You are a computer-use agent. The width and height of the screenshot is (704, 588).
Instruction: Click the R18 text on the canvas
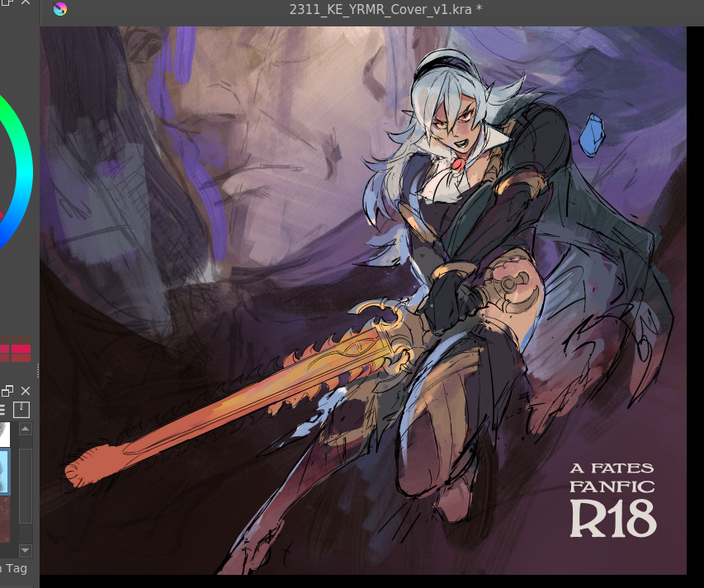coord(612,518)
